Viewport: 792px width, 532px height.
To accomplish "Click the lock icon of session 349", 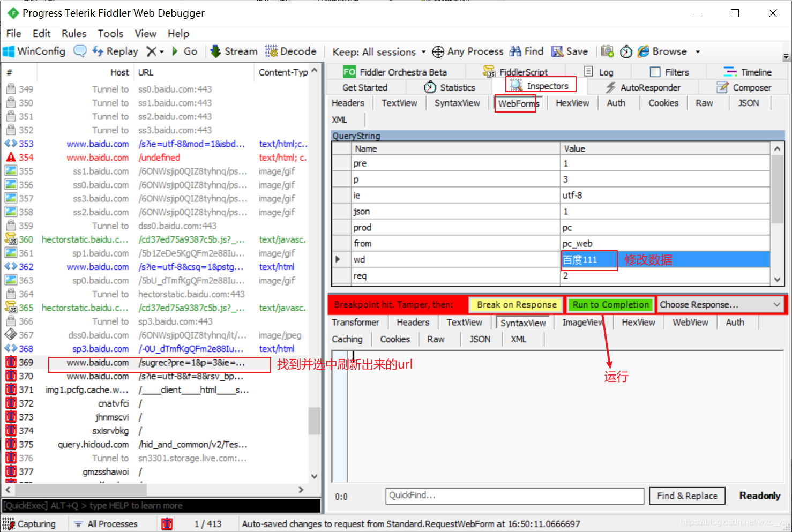I will point(11,89).
